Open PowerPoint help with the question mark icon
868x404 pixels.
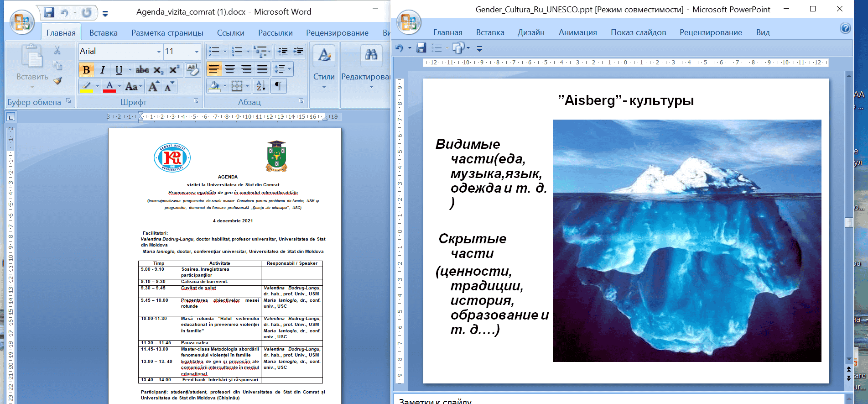(x=845, y=28)
